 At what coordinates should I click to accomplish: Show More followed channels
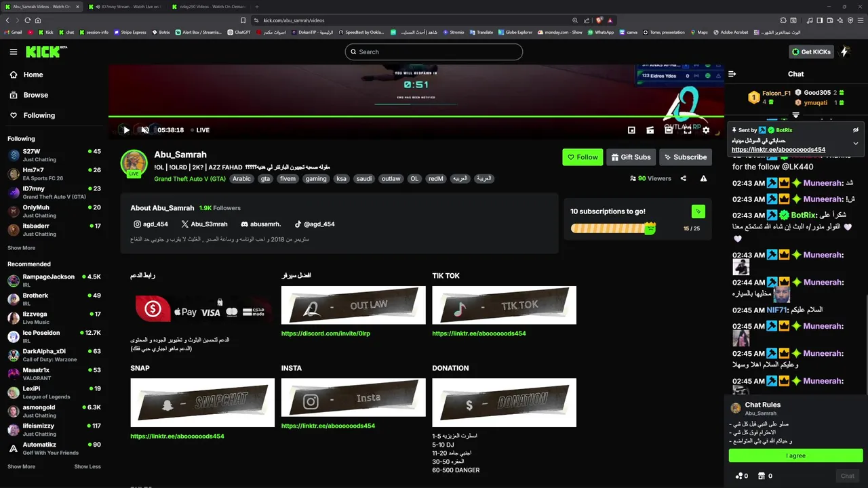21,248
